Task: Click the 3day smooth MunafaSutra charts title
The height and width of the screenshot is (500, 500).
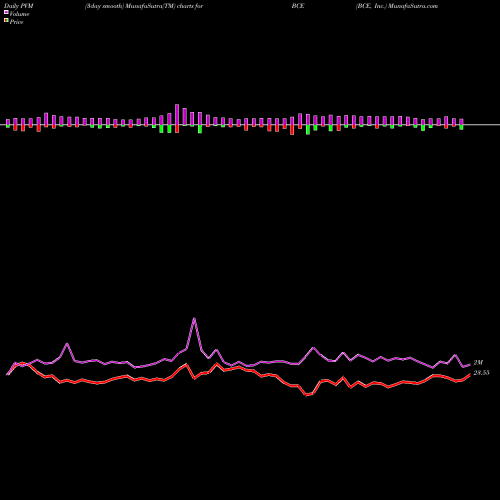Action: click(x=144, y=6)
